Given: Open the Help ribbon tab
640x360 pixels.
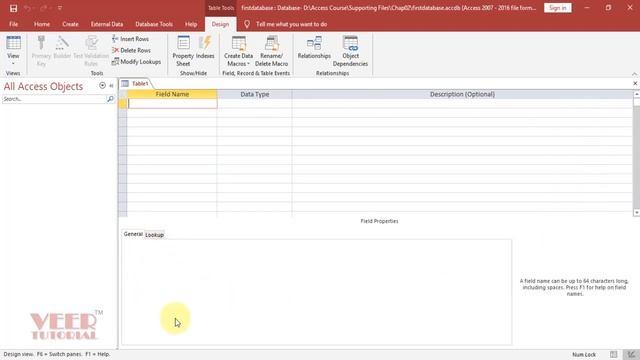Looking at the screenshot, I should click(191, 24).
